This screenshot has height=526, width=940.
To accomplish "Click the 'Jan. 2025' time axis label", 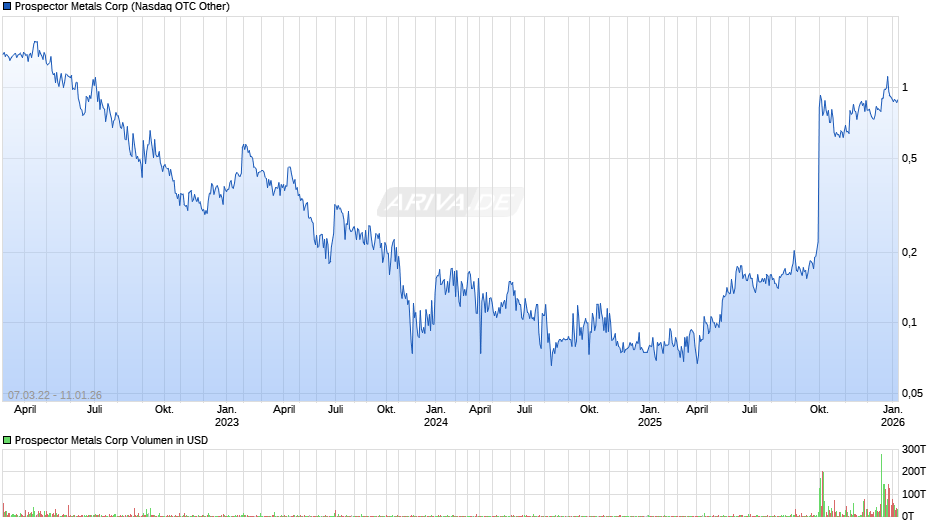I will pos(650,416).
